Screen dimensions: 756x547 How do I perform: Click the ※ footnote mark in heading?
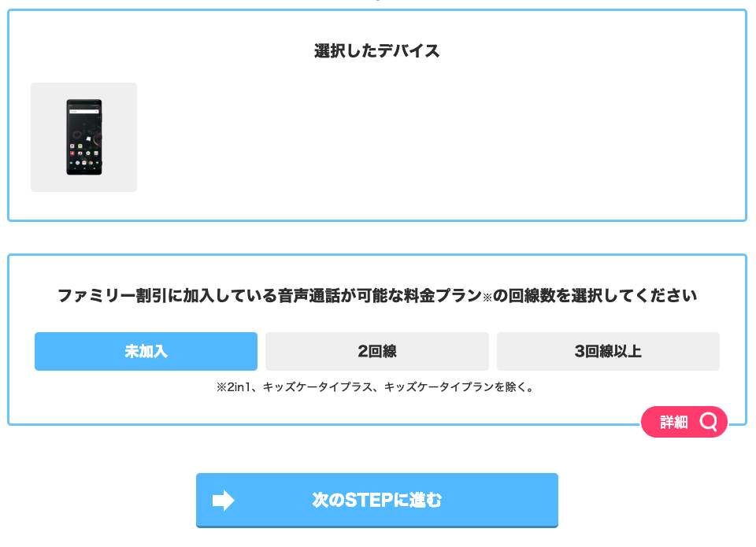pos(487,298)
